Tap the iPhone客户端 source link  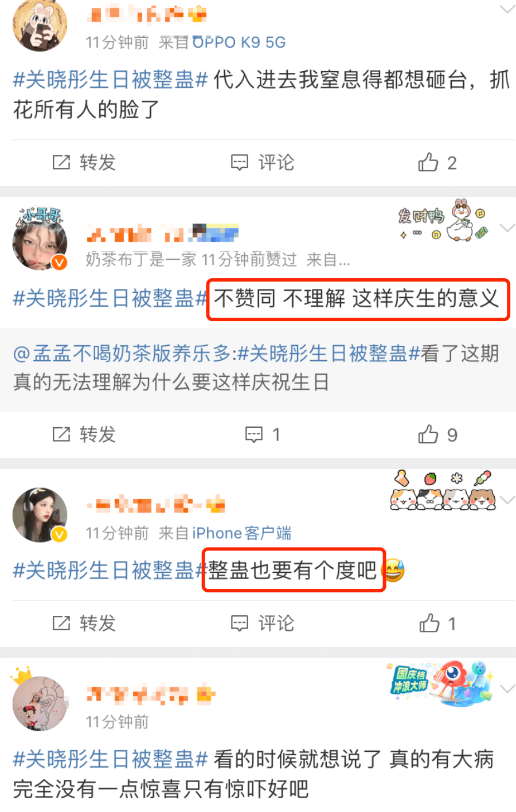[x=241, y=533]
